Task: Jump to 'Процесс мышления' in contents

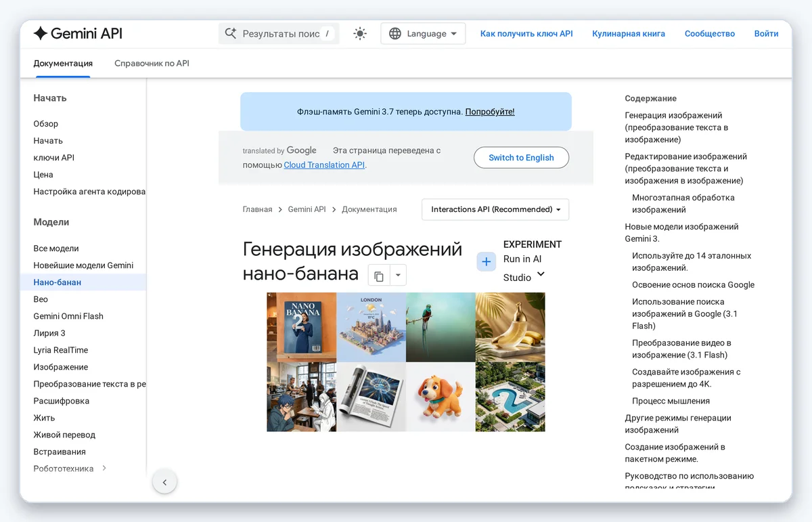Action: click(671, 401)
